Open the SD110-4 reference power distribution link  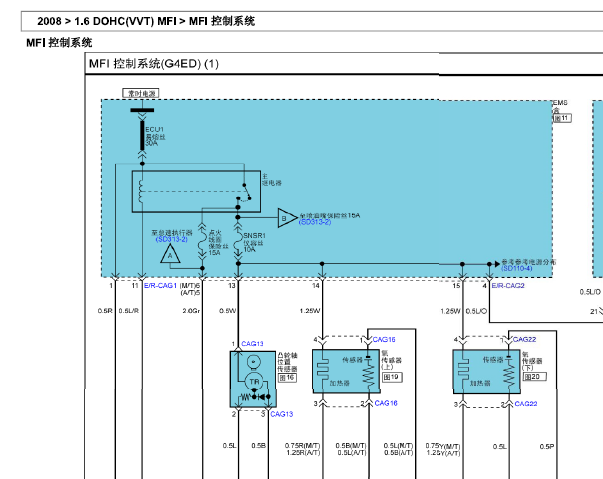[516, 268]
